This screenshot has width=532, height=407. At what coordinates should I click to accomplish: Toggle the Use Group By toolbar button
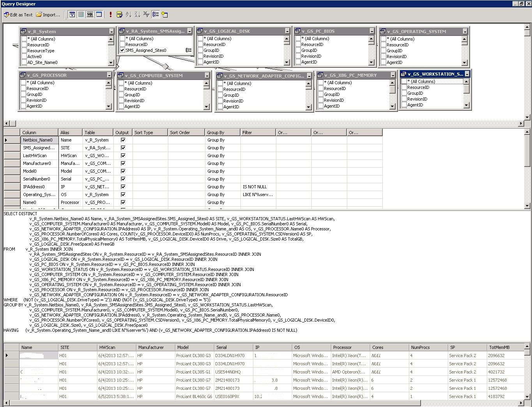(x=156, y=14)
